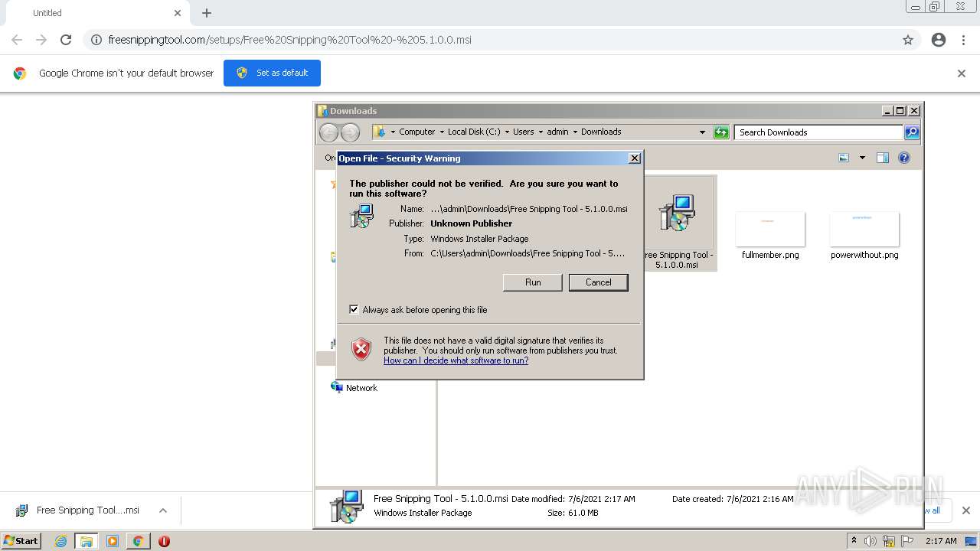
Task: Open the view options dropdown arrow
Action: click(862, 158)
